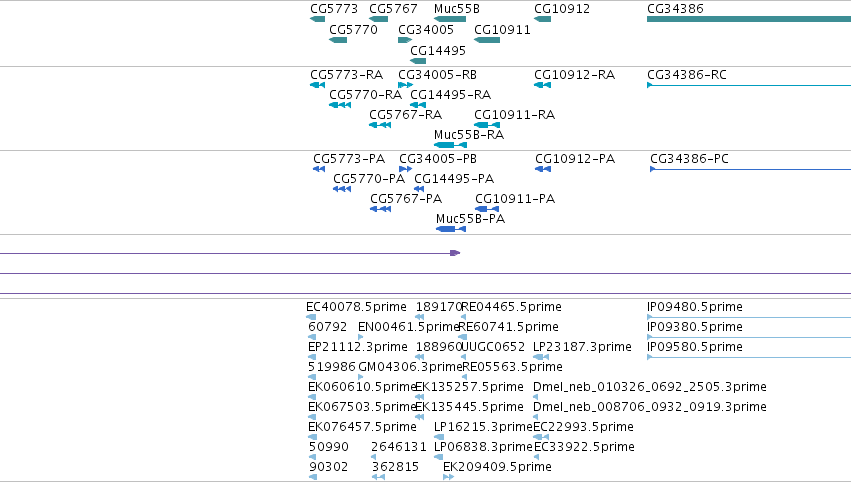The width and height of the screenshot is (851, 482).
Task: Select protein CG10911-PA
Action: [515, 199]
